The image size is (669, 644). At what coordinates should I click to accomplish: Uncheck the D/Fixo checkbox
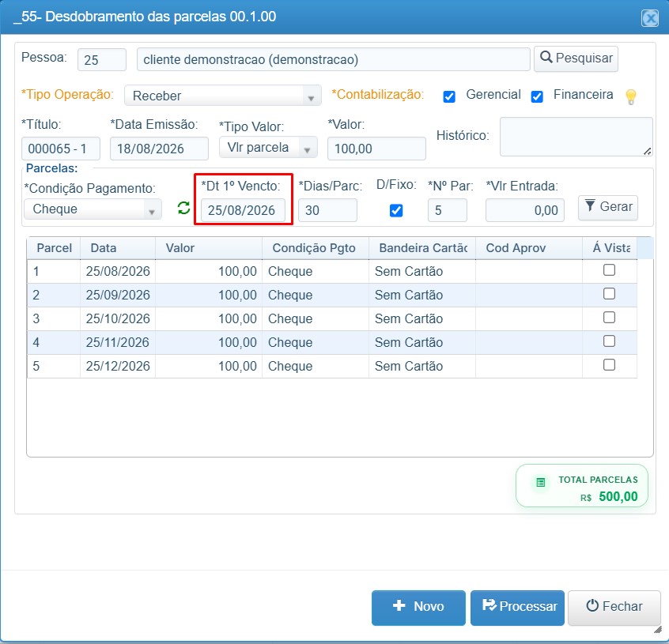(x=396, y=210)
